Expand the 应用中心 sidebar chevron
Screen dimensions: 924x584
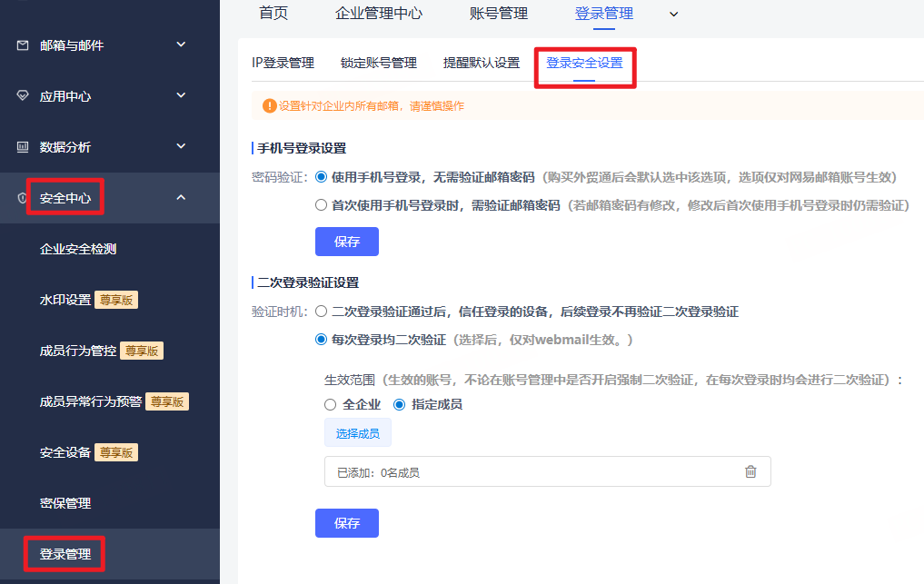(181, 95)
